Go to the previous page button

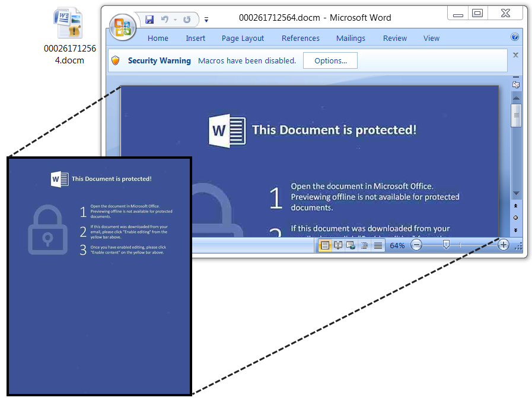516,206
